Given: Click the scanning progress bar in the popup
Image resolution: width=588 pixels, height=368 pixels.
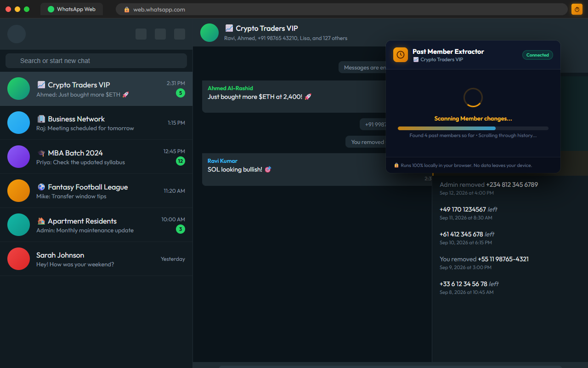Looking at the screenshot, I should pos(473,128).
